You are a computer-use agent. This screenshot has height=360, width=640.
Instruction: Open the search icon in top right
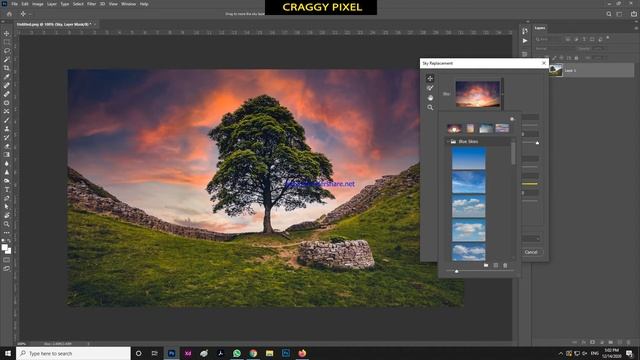click(x=609, y=14)
